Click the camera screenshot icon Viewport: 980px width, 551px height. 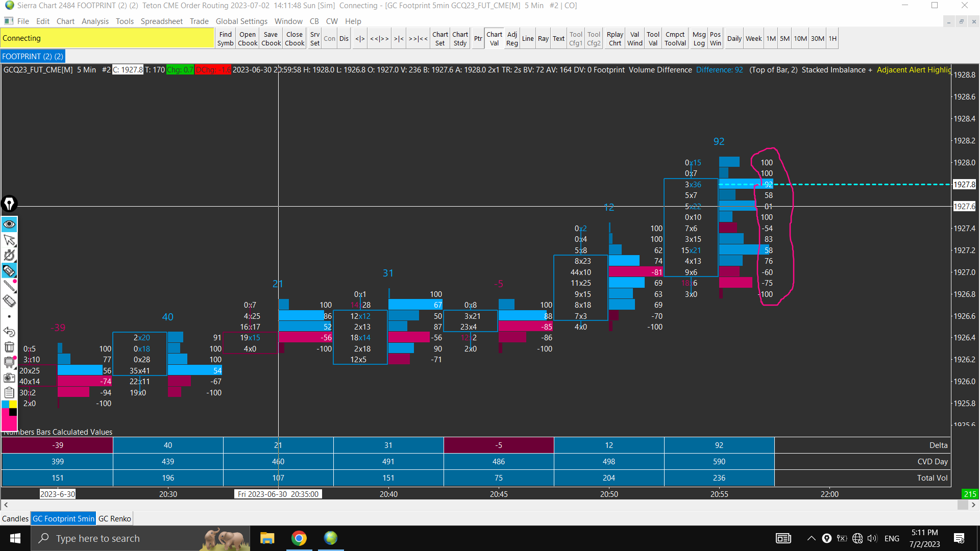(9, 378)
